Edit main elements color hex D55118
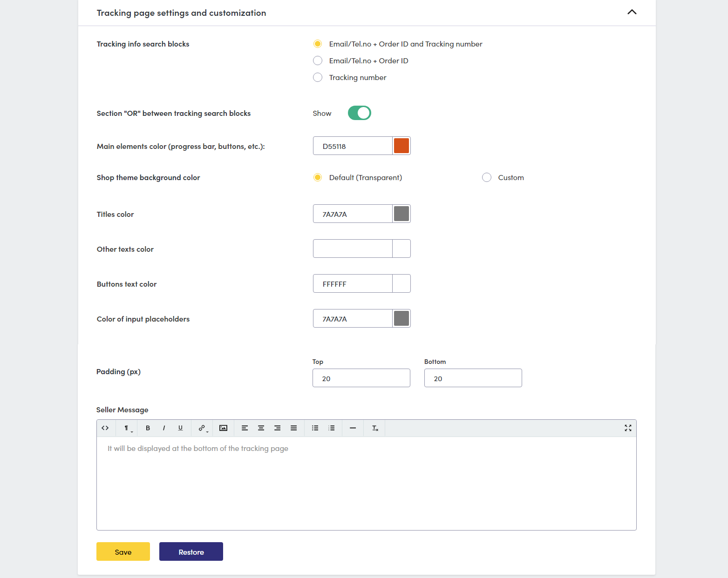This screenshot has width=728, height=578. tap(353, 146)
